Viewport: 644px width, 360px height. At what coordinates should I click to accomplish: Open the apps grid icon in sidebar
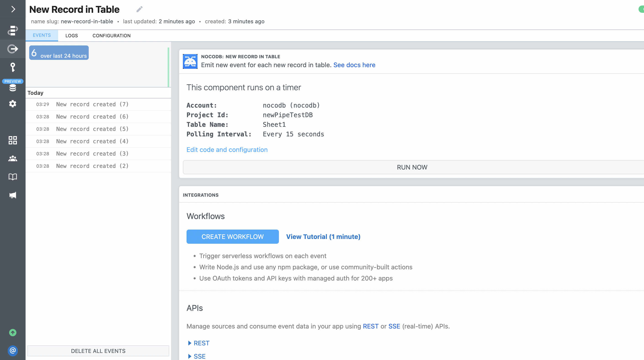pyautogui.click(x=13, y=140)
